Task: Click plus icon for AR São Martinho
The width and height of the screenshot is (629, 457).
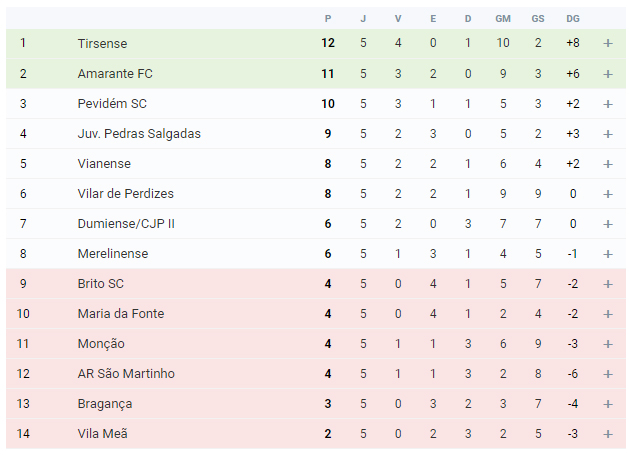Action: coord(608,374)
